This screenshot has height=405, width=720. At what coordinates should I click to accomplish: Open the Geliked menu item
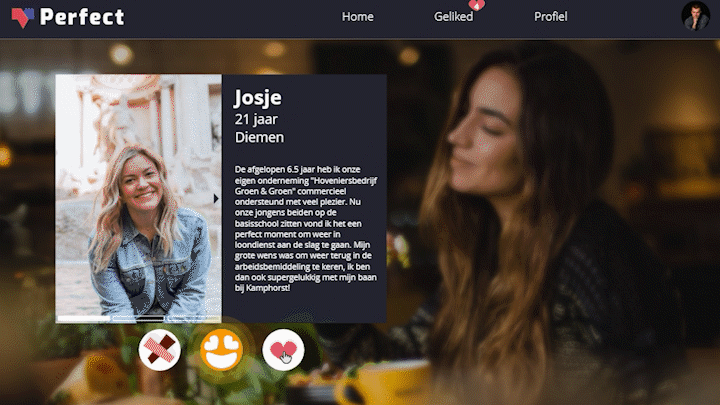pos(453,17)
